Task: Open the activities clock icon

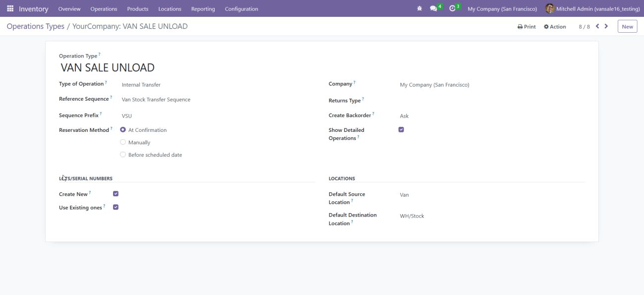Action: point(452,9)
